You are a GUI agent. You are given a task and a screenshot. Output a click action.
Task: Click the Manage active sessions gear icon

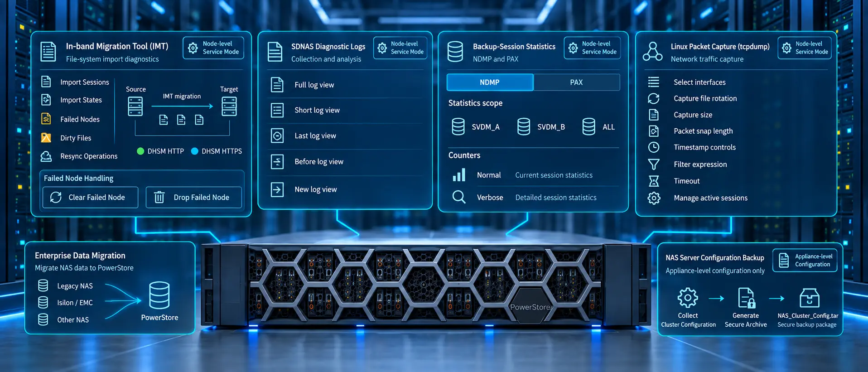[653, 198]
